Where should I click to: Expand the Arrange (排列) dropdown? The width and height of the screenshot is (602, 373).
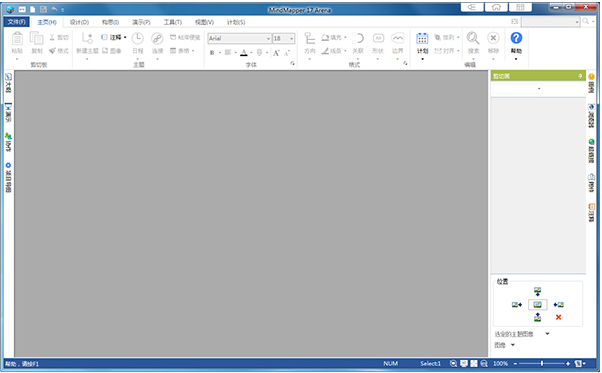pos(458,37)
